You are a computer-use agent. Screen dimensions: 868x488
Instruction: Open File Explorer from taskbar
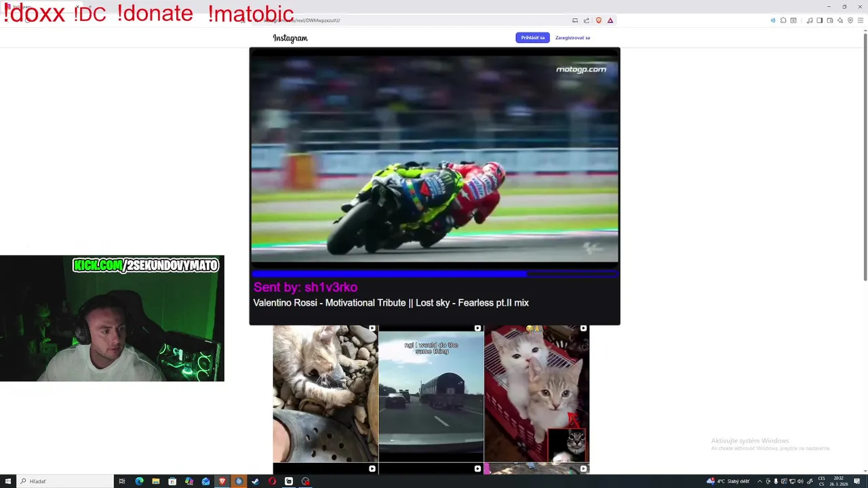click(x=156, y=481)
